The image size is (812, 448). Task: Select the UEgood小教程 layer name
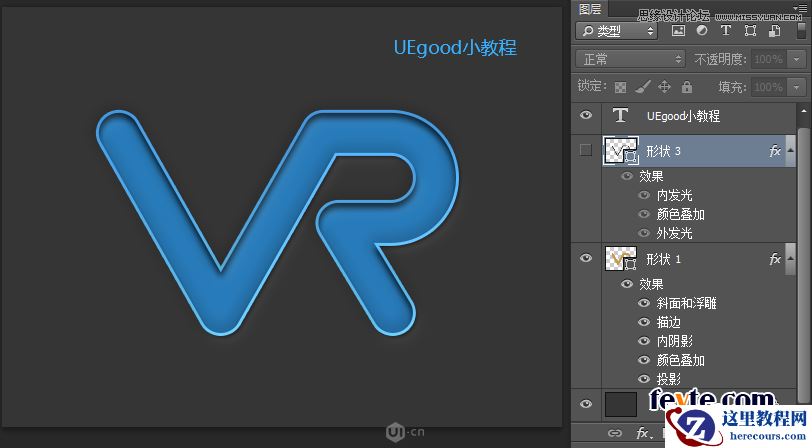coord(683,116)
